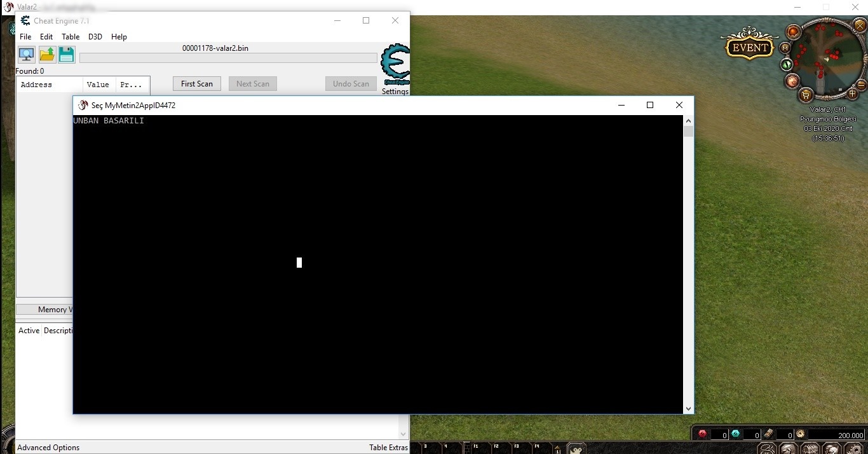The width and height of the screenshot is (868, 454).
Task: Click the Undo Scan button
Action: [351, 84]
